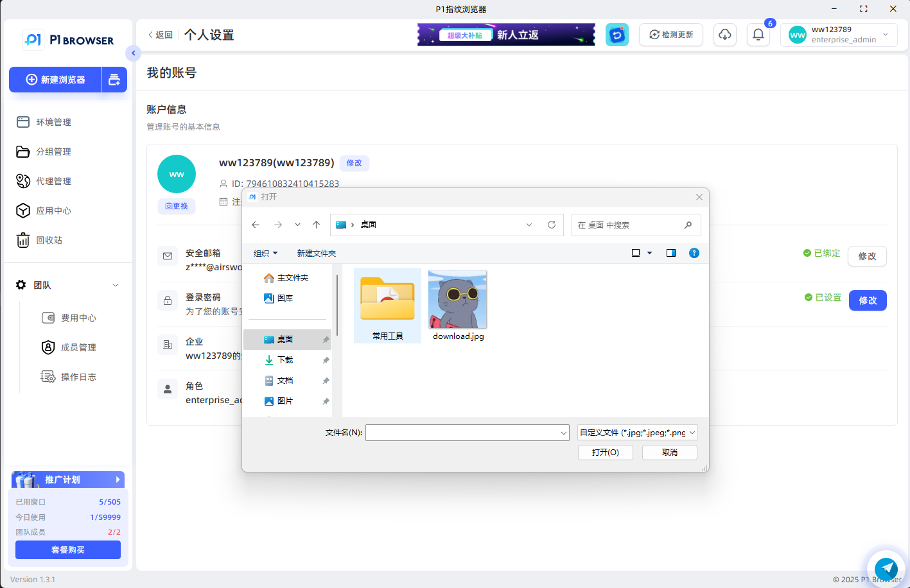Image resolution: width=910 pixels, height=588 pixels.
Task: Click the 套餐购买 purchase button
Action: tap(67, 549)
